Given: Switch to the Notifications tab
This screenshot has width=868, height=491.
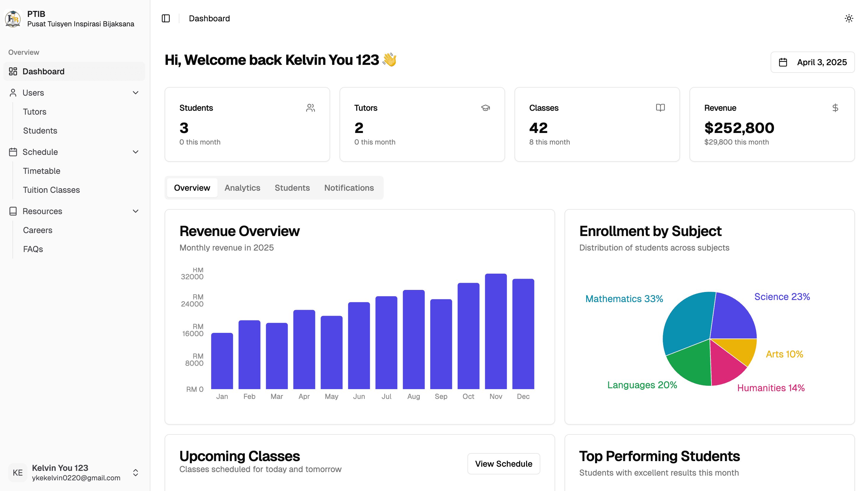Looking at the screenshot, I should click(x=348, y=188).
